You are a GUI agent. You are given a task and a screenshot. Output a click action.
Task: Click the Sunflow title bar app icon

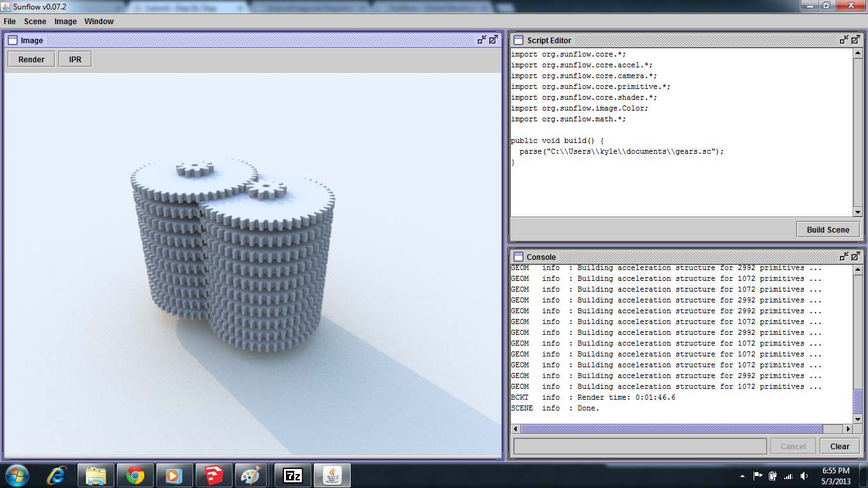pyautogui.click(x=7, y=6)
